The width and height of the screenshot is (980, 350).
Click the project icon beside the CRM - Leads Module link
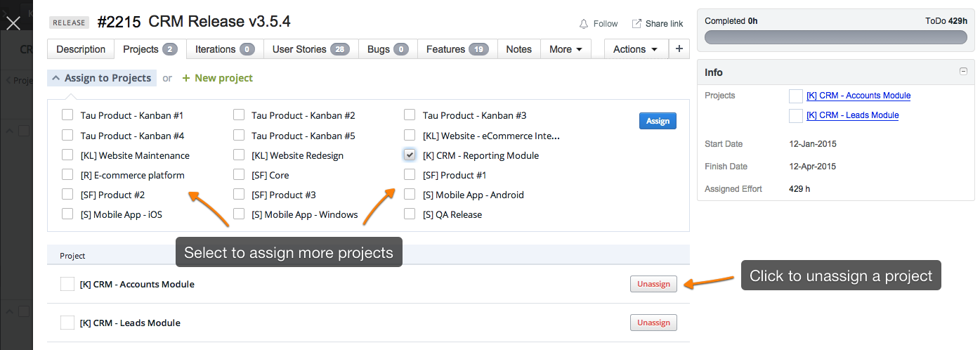tap(795, 115)
